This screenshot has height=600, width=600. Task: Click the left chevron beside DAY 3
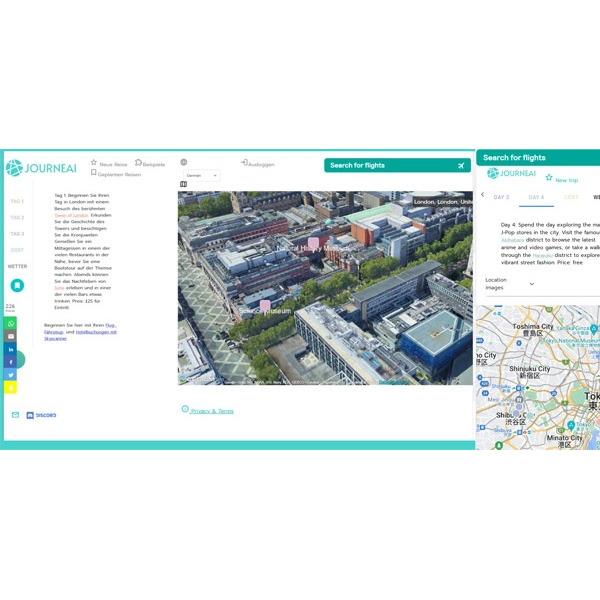pyautogui.click(x=483, y=195)
